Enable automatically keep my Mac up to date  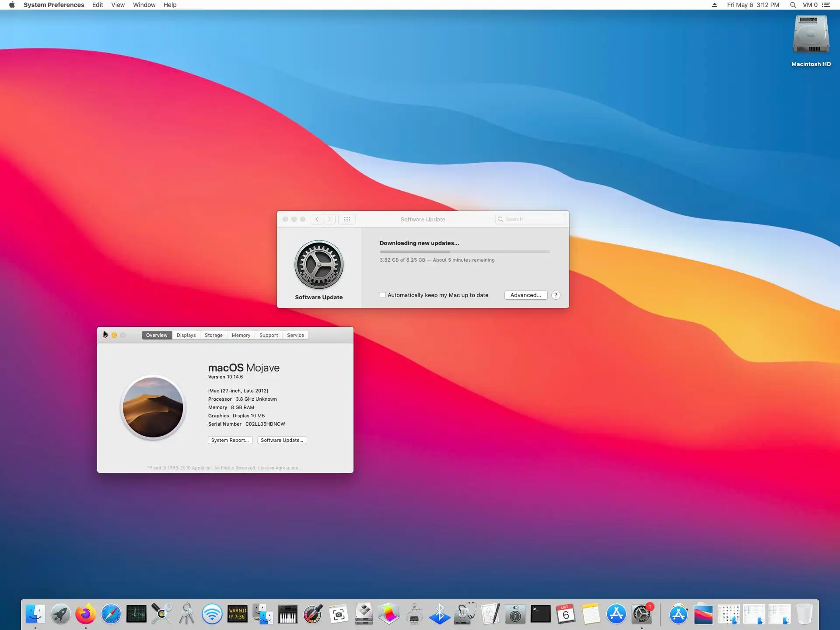click(x=383, y=295)
